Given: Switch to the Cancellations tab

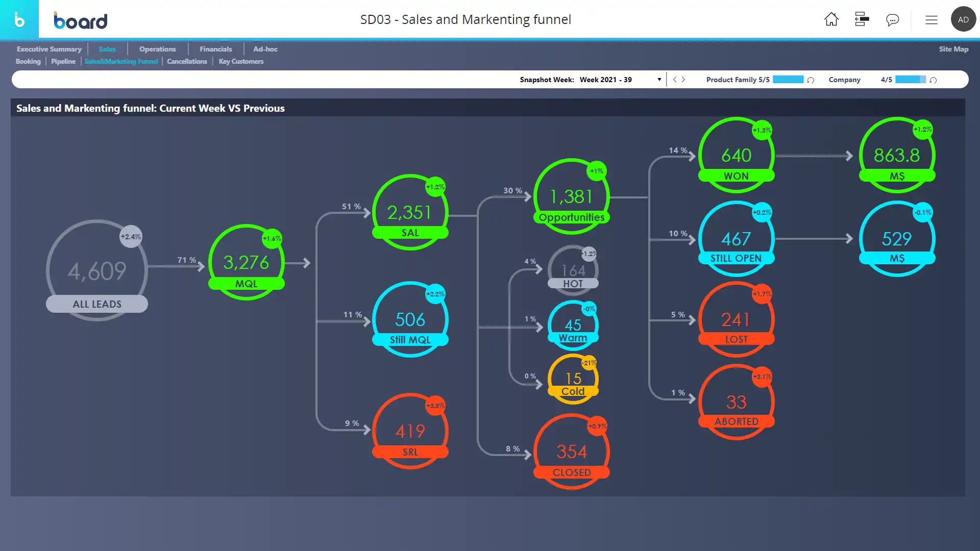Looking at the screenshot, I should coord(187,61).
